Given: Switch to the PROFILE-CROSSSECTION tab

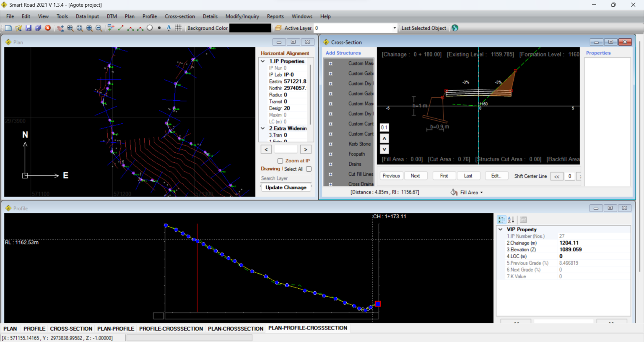Looking at the screenshot, I should (x=171, y=329).
